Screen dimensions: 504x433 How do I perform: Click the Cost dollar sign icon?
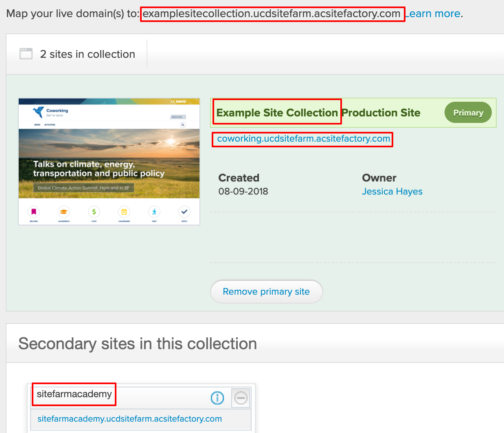coord(94,212)
